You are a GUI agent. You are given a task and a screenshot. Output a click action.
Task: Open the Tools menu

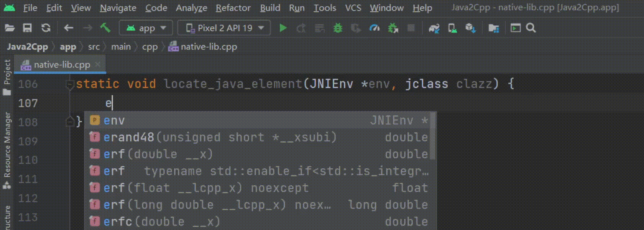(x=325, y=8)
